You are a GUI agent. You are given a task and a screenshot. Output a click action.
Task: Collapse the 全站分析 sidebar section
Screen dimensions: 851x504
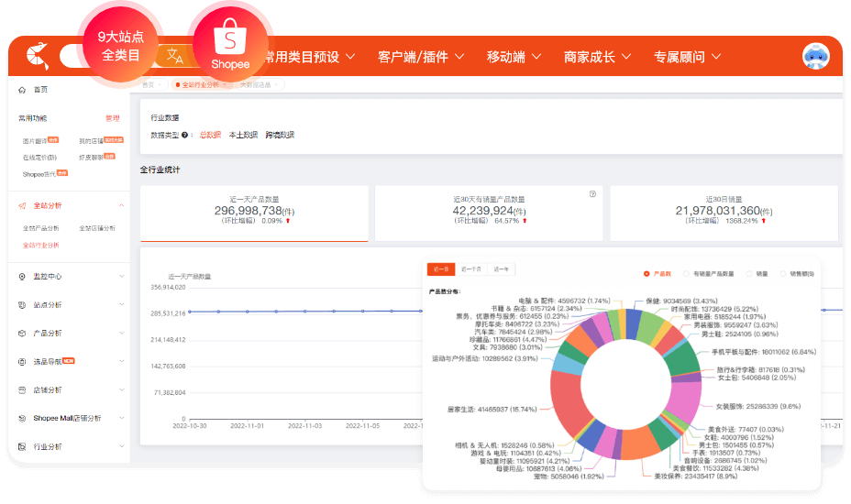point(122,206)
